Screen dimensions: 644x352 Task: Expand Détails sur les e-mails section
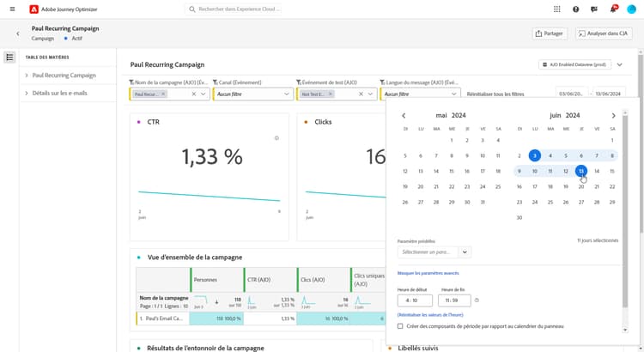[x=27, y=94]
